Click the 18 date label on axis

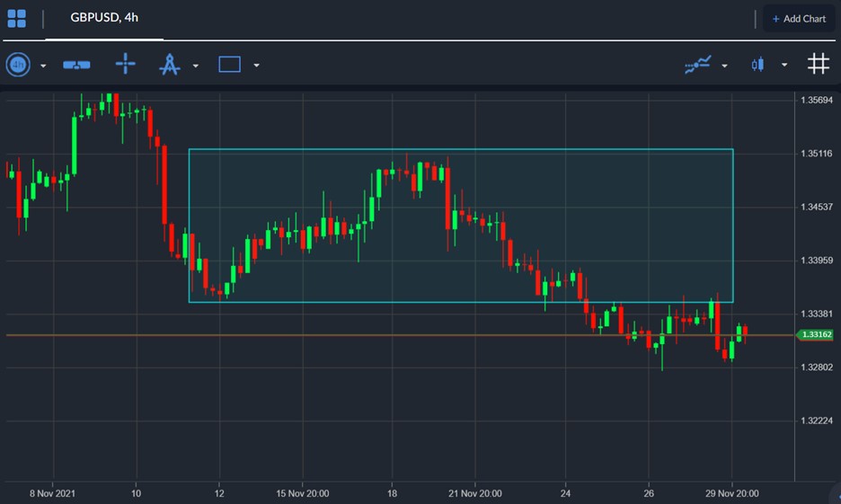pos(392,493)
